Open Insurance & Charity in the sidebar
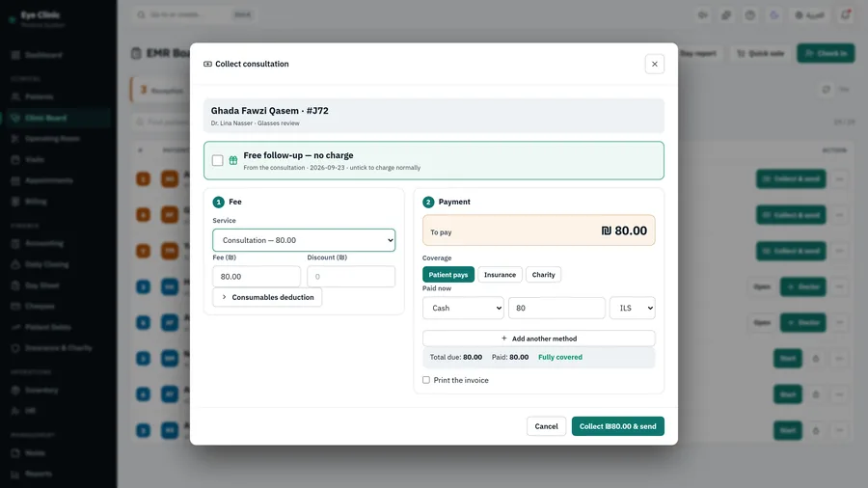This screenshot has width=868, height=488. [x=59, y=348]
